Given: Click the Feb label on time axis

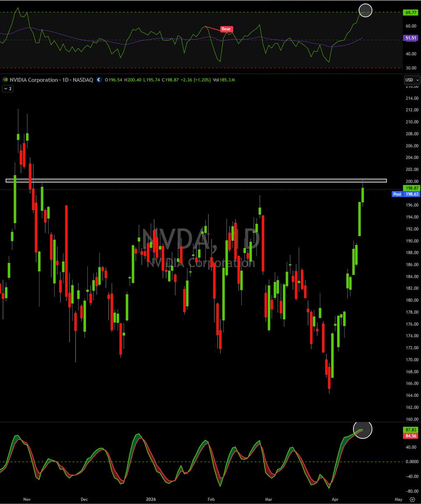Looking at the screenshot, I should pyautogui.click(x=211, y=499).
